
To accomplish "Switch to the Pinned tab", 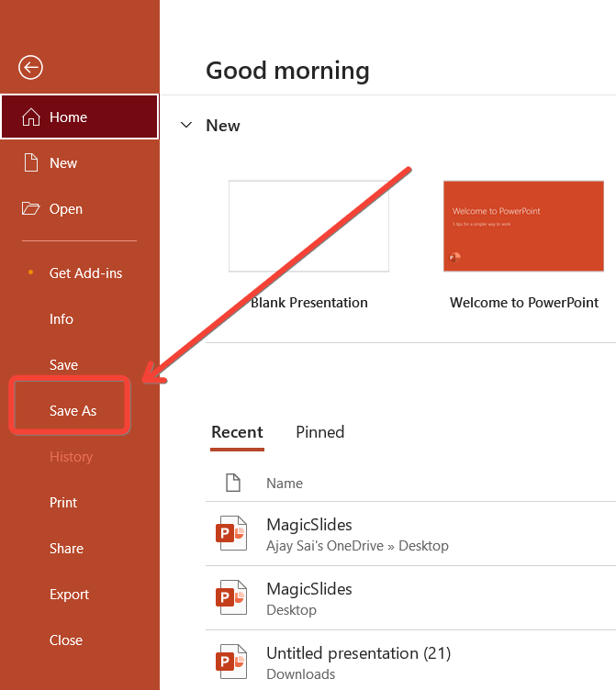I will [x=319, y=432].
